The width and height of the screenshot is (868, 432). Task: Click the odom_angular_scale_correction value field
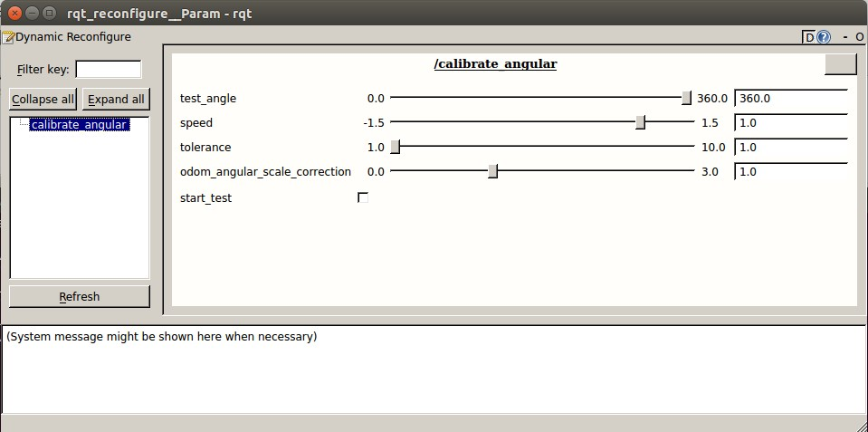791,171
